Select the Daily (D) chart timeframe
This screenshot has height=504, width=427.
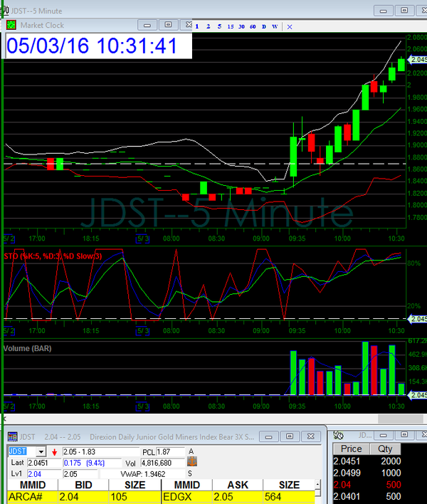click(263, 26)
